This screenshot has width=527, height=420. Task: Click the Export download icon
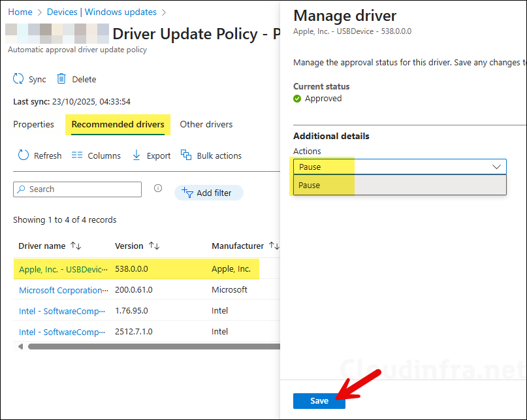click(136, 155)
